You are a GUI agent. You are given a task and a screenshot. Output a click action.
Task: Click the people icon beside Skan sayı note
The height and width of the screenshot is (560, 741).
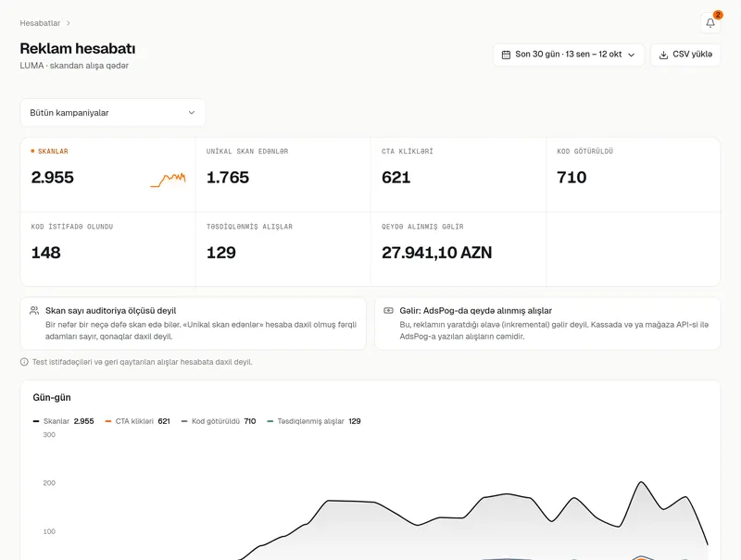pyautogui.click(x=34, y=311)
